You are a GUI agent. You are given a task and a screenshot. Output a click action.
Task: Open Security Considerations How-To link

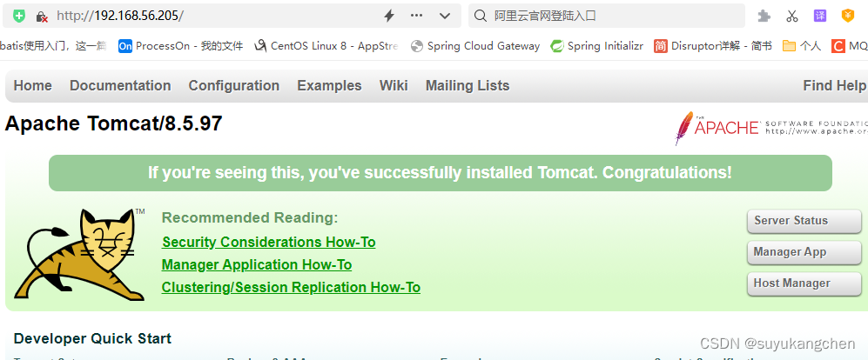pyautogui.click(x=268, y=243)
